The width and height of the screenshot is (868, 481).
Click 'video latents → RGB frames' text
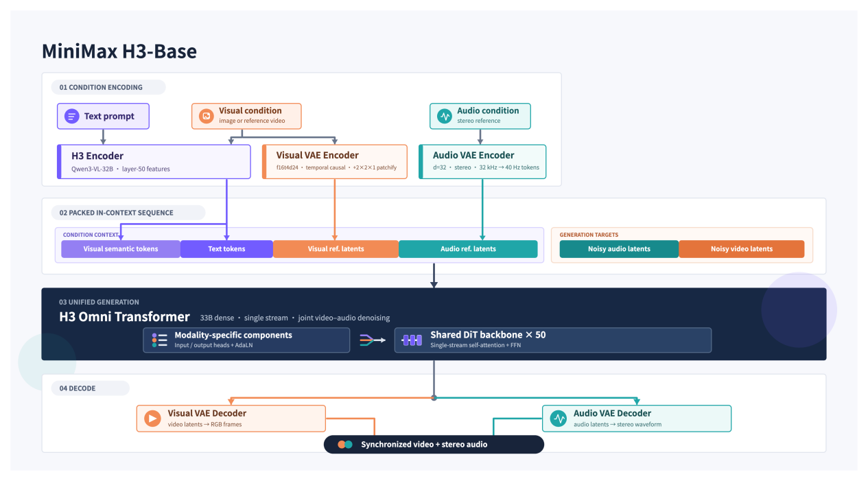204,425
